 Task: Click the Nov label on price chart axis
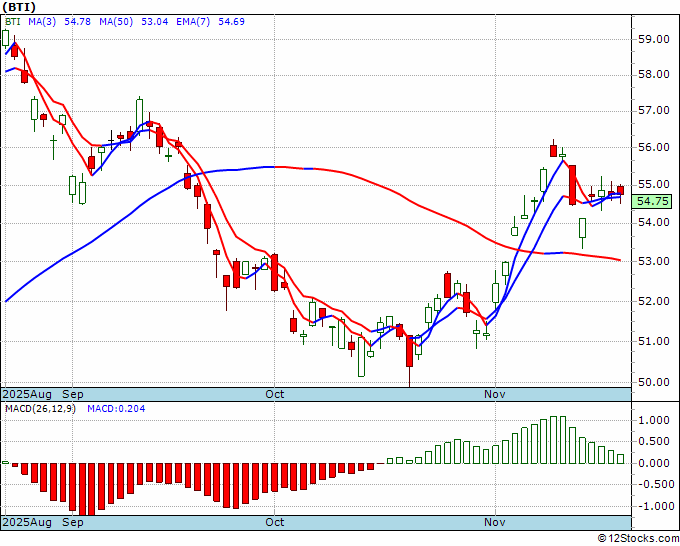pyautogui.click(x=495, y=394)
